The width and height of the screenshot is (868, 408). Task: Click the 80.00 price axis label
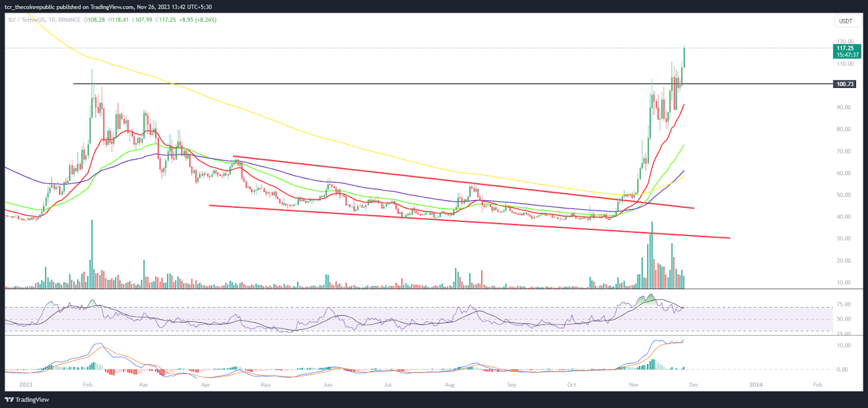tap(844, 129)
